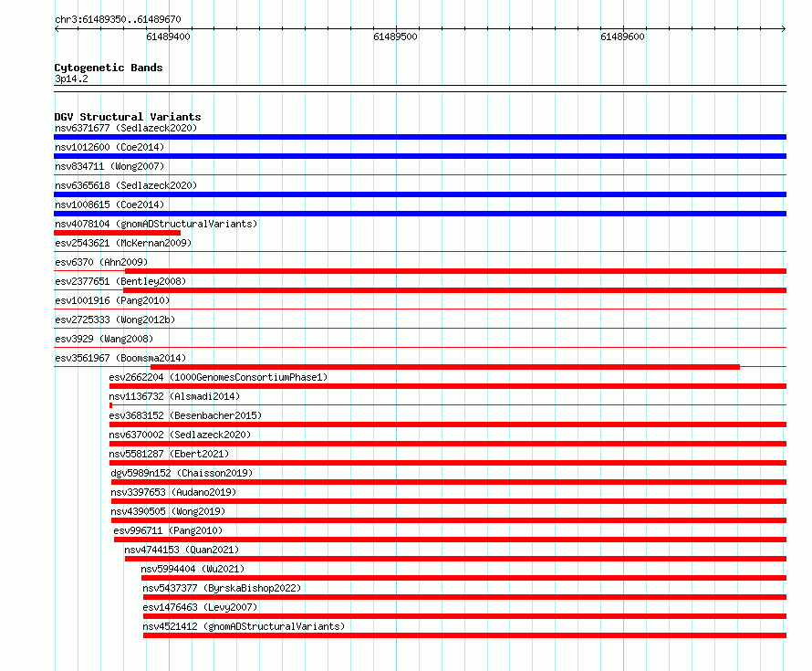This screenshot has width=812, height=671.
Task: Click the red bar under nsv4744153
Action: tap(455, 559)
